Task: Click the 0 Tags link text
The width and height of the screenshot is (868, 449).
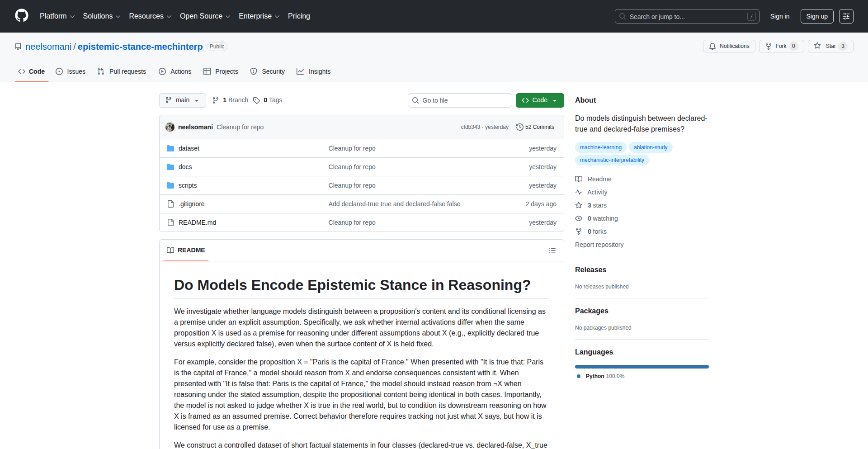Action: tap(273, 100)
